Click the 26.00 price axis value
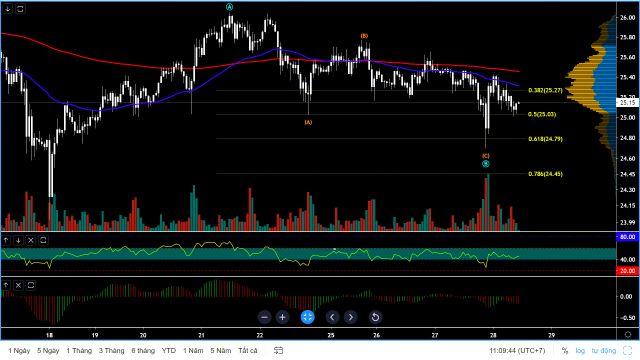The width and height of the screenshot is (640, 360). pos(627,18)
